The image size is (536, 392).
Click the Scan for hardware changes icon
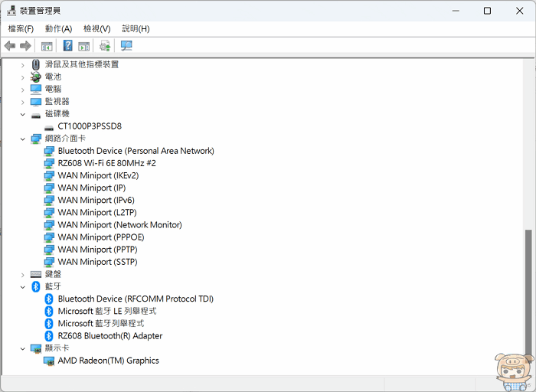[126, 46]
